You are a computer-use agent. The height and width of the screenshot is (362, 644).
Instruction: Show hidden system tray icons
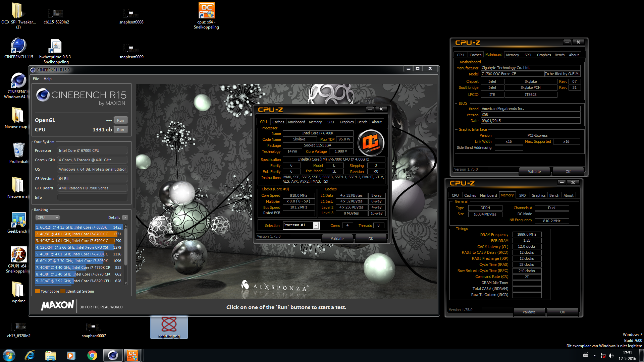(595, 356)
